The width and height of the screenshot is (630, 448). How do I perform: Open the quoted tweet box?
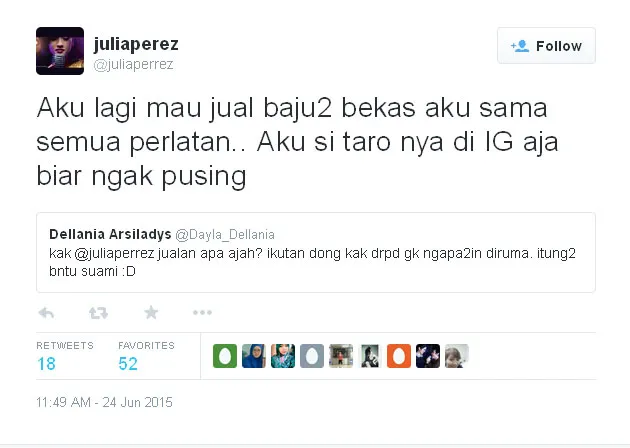pos(316,252)
